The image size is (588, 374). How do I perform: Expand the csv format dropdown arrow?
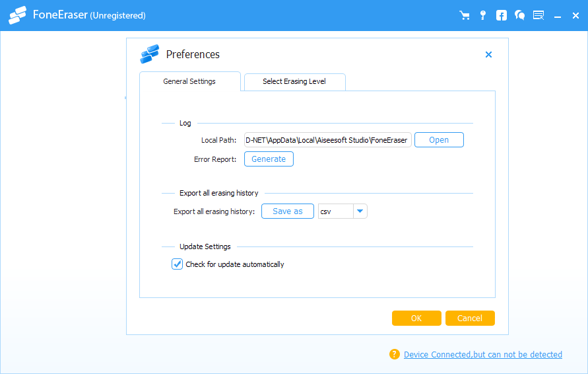point(360,211)
